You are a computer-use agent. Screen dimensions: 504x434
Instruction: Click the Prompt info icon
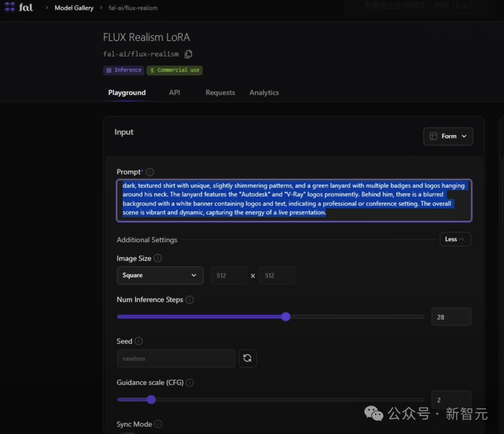pyautogui.click(x=150, y=172)
